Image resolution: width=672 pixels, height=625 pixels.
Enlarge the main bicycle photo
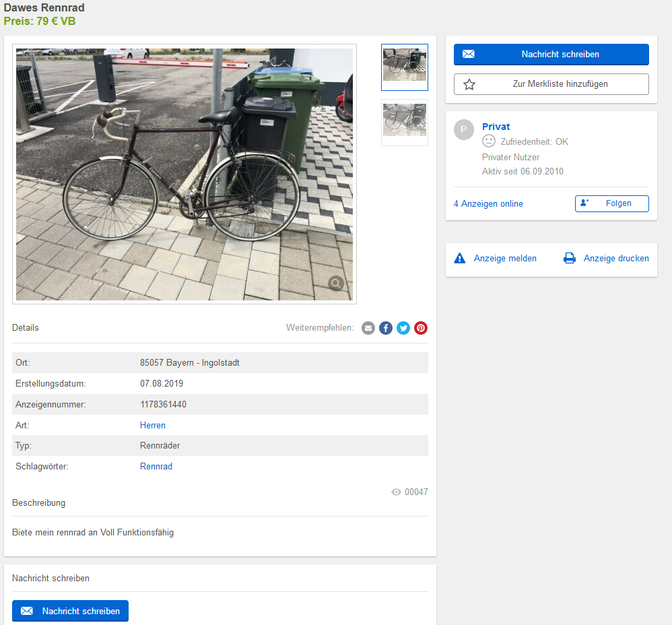pos(184,174)
